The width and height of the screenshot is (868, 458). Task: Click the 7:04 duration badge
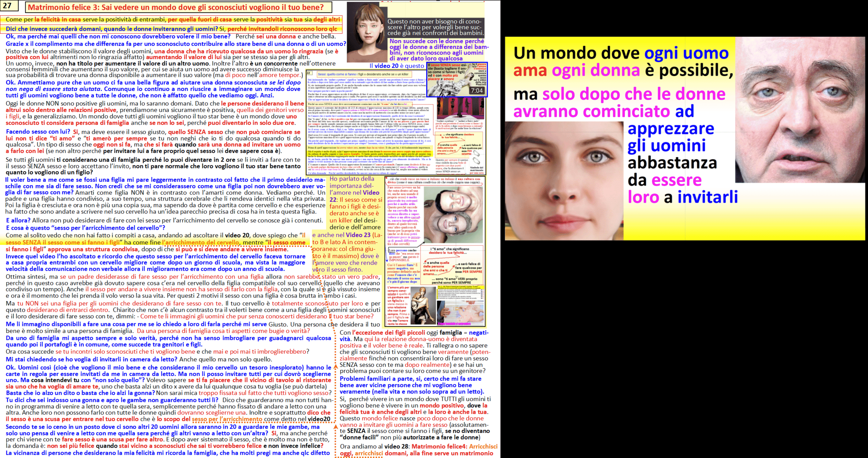pos(476,91)
